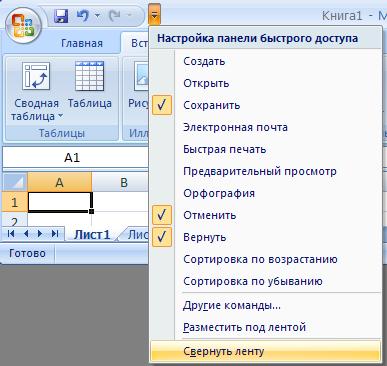Viewport: 387px width, 366px height.
Task: Click cell A1 in the sheet
Action: point(59,202)
